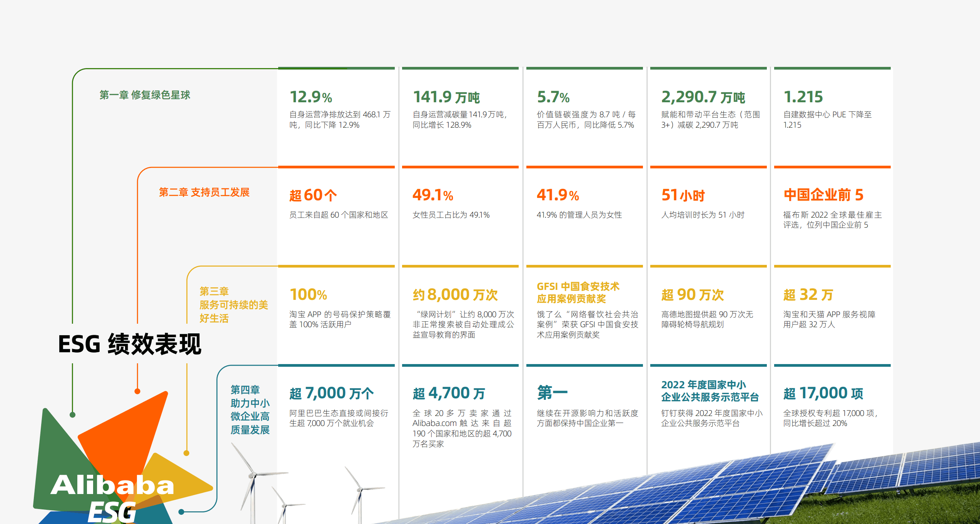
Task: Click description 淘宝 APP 的号码保护策略
Action: point(340,319)
